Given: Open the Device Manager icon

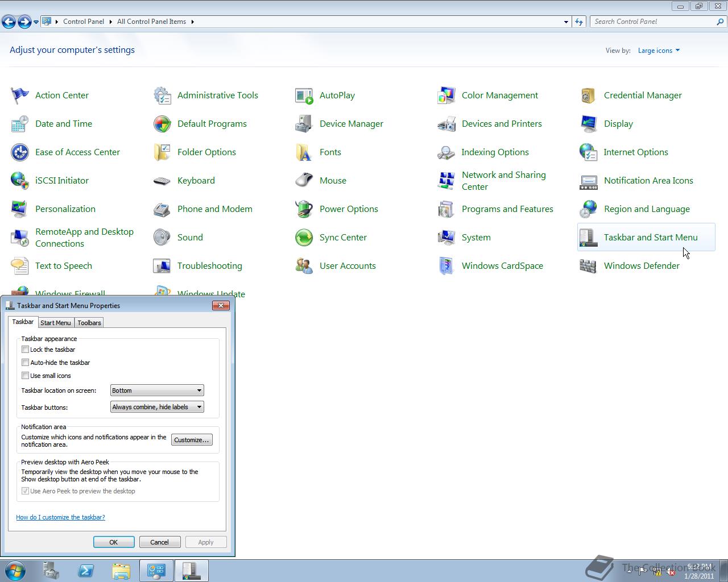Looking at the screenshot, I should 304,124.
